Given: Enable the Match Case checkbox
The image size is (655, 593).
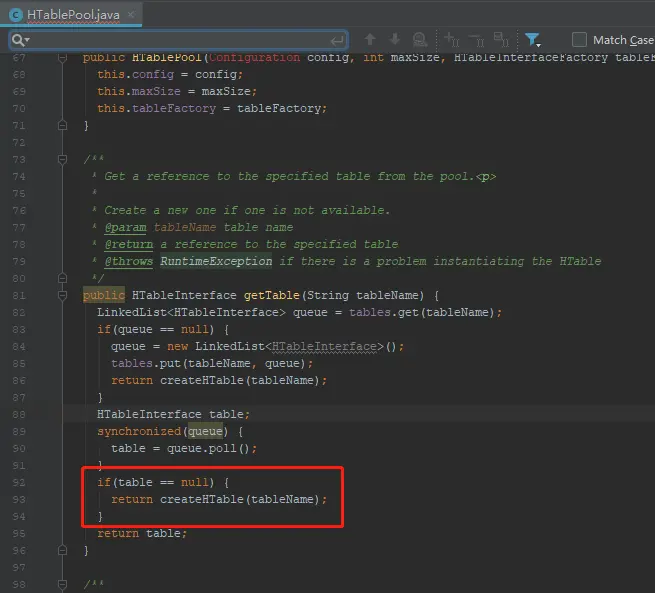Looking at the screenshot, I should pos(579,40).
